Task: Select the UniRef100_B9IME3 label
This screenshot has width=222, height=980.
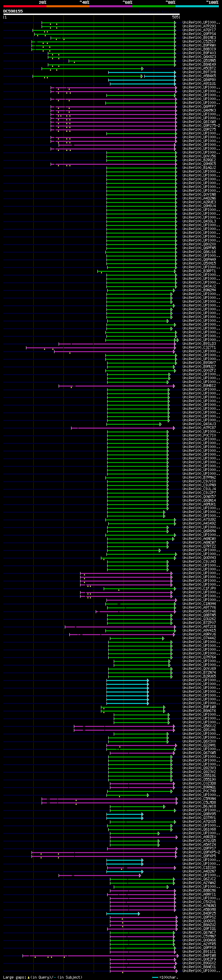Action: point(199,38)
